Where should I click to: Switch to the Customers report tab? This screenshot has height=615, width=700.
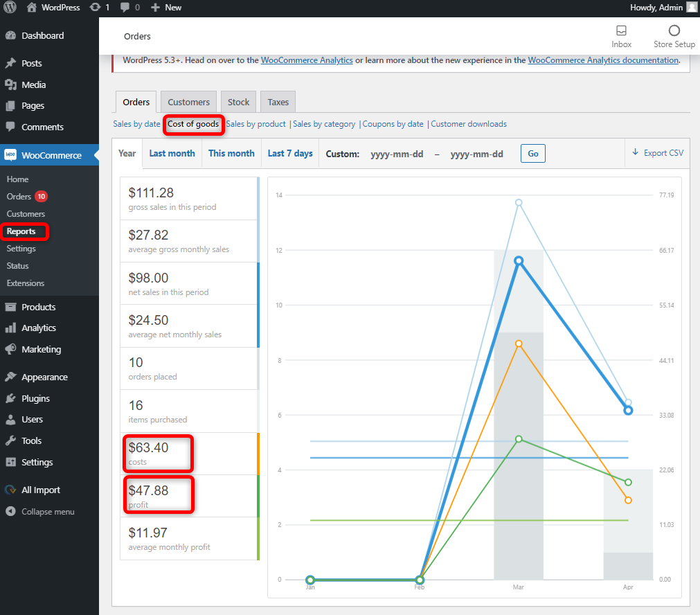tap(188, 102)
